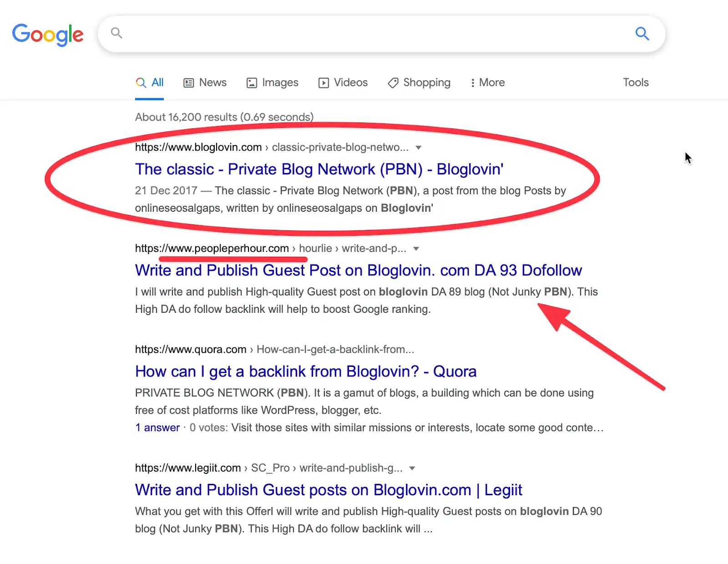
Task: Open 'Write and Publish Guest posts' Legiit result
Action: [x=329, y=490]
